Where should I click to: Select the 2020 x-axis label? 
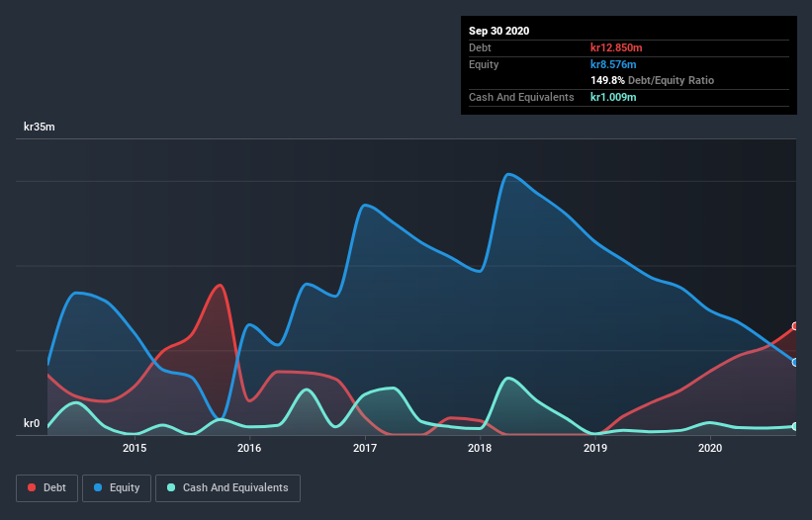click(x=710, y=448)
